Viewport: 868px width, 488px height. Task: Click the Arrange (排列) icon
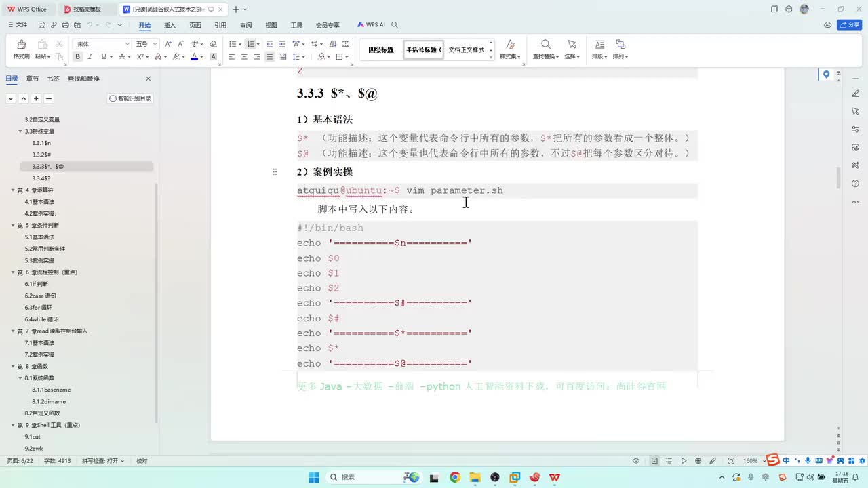click(620, 44)
